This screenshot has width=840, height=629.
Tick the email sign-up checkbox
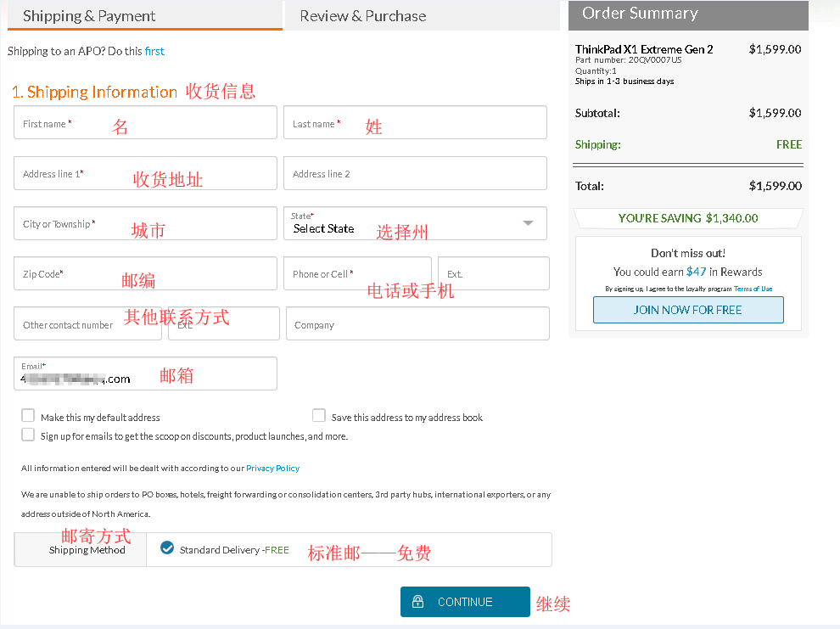[x=28, y=435]
